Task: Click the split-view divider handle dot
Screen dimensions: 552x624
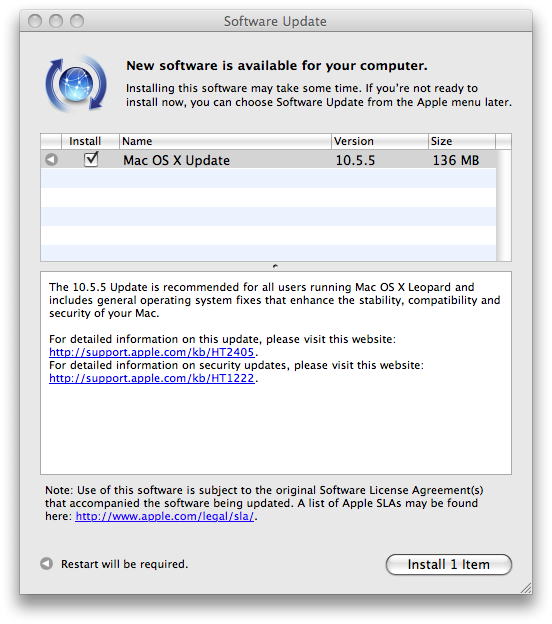Action: (x=275, y=266)
